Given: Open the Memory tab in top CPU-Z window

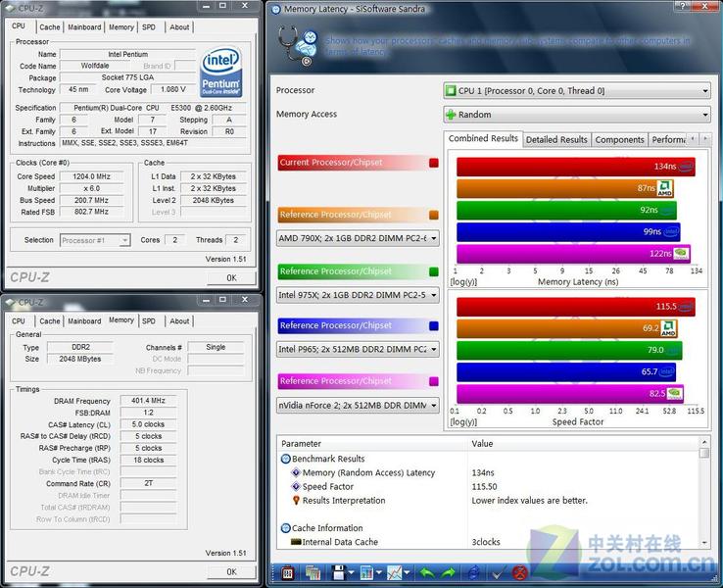Looking at the screenshot, I should [x=121, y=27].
